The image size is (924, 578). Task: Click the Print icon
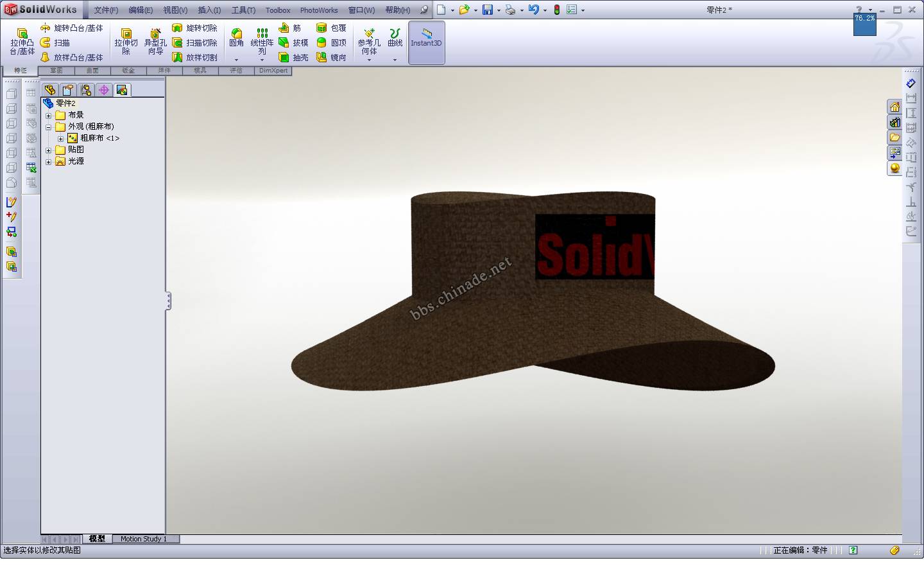click(510, 10)
